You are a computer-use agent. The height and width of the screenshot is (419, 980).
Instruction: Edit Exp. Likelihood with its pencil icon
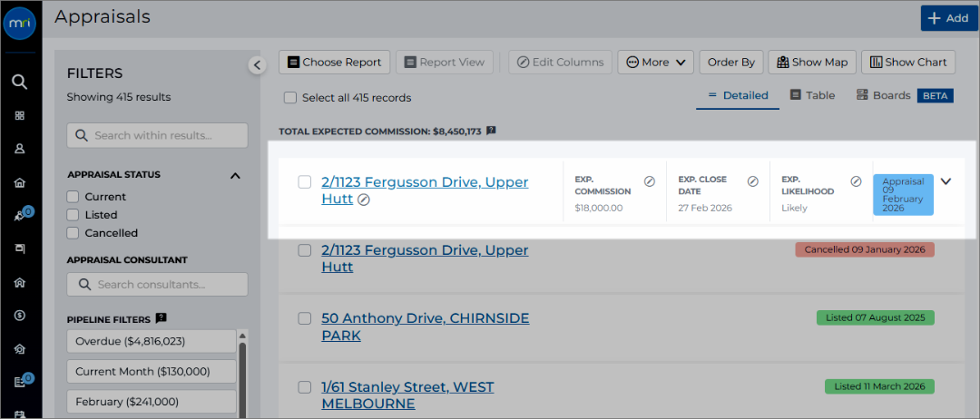point(857,181)
